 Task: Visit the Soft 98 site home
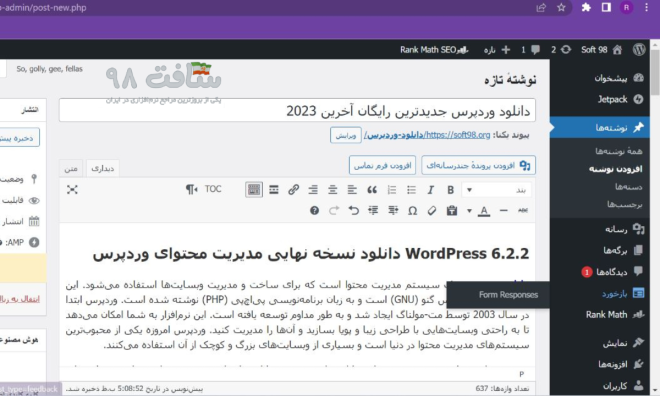point(601,50)
